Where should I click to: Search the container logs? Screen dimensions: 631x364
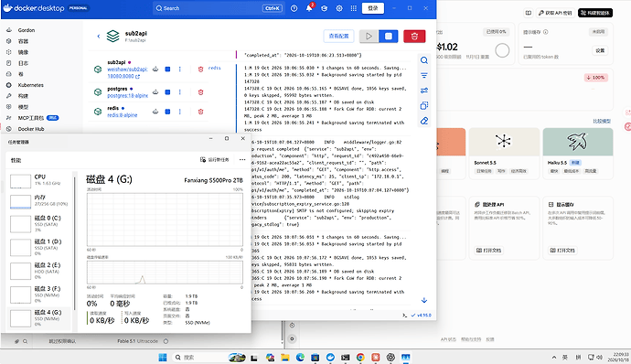(424, 60)
